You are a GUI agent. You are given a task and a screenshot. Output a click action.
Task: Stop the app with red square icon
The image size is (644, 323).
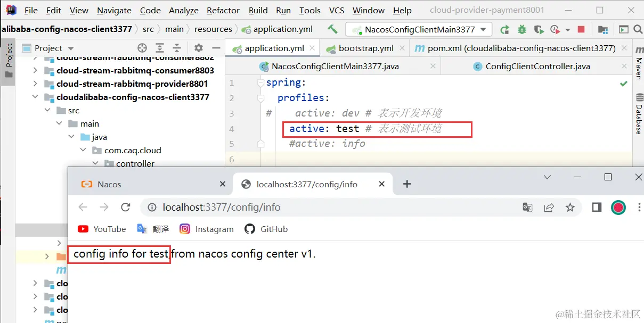tap(581, 30)
